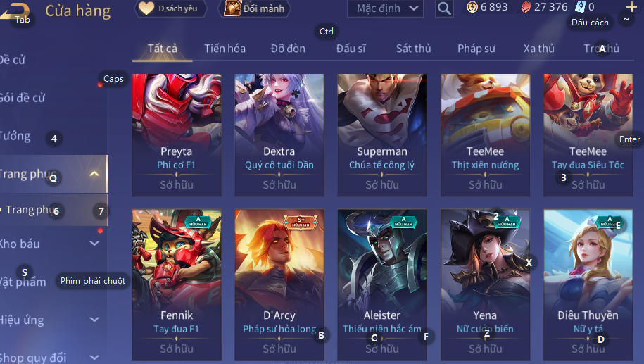Open the Mặc định sort dropdown

tap(385, 8)
